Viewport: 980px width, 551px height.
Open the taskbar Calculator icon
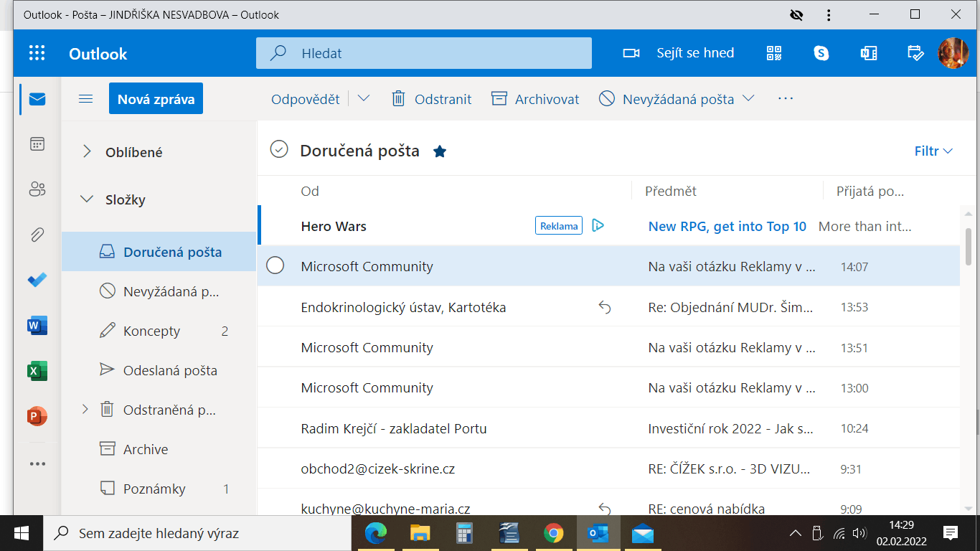click(x=465, y=533)
